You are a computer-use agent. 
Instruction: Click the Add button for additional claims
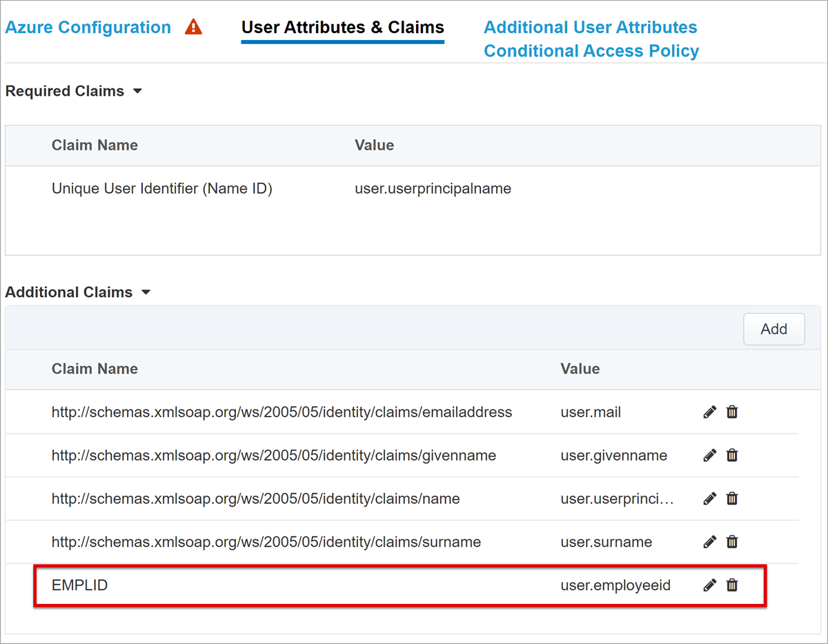pyautogui.click(x=774, y=329)
